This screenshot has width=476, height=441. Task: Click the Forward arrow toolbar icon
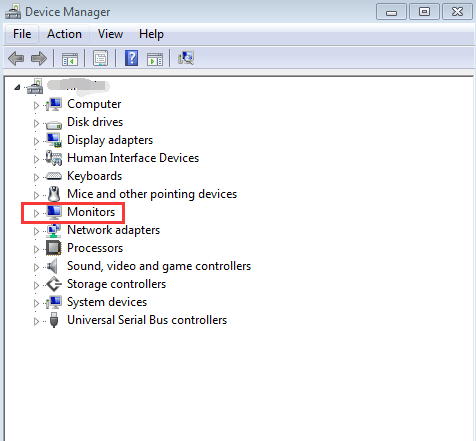[x=39, y=59]
